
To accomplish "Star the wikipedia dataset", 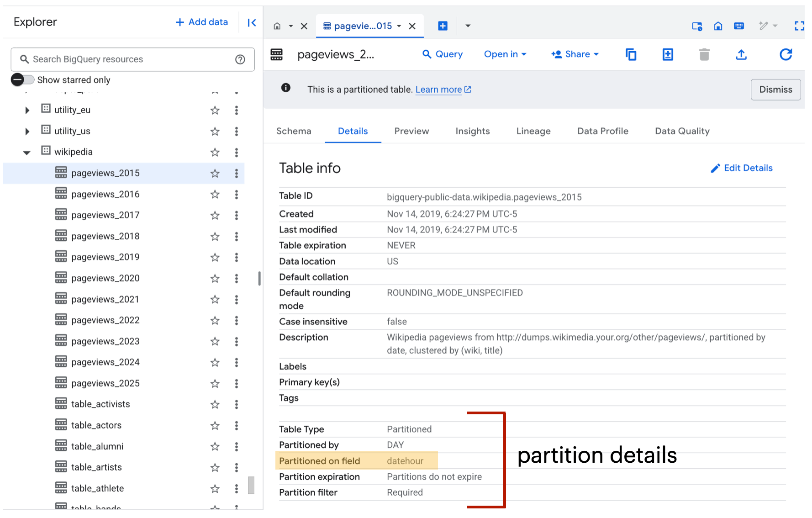I will [215, 153].
